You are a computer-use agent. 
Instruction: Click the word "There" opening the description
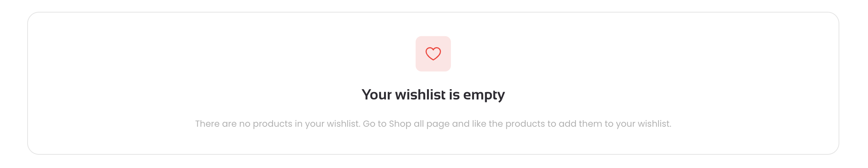[207, 124]
